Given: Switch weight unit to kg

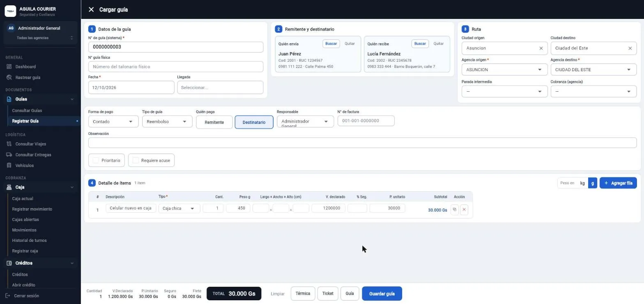Looking at the screenshot, I should (x=582, y=183).
